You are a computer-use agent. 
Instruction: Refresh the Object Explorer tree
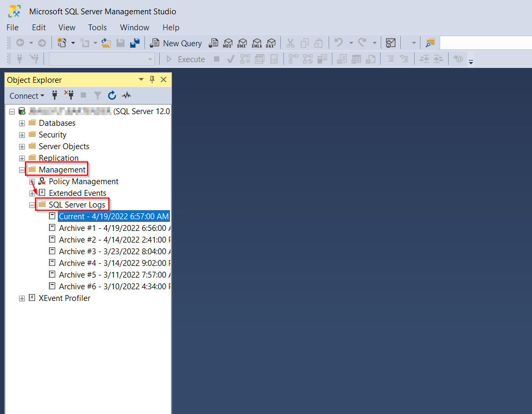tap(112, 96)
